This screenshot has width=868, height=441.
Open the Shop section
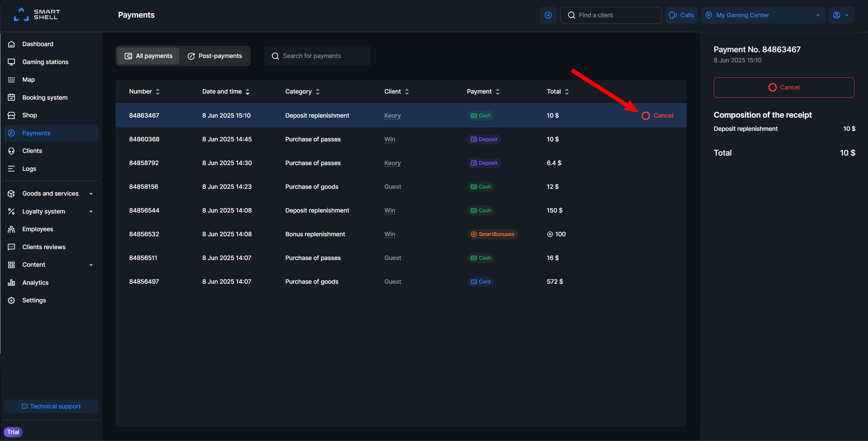coord(51,115)
